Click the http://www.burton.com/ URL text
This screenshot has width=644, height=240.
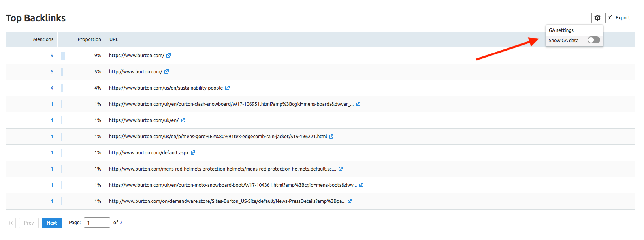[x=136, y=72]
